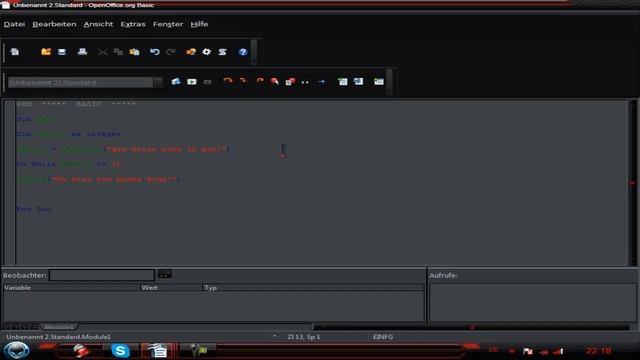The height and width of the screenshot is (360, 640).
Task: Click the OpenOffice taskbar button
Action: coord(158,351)
